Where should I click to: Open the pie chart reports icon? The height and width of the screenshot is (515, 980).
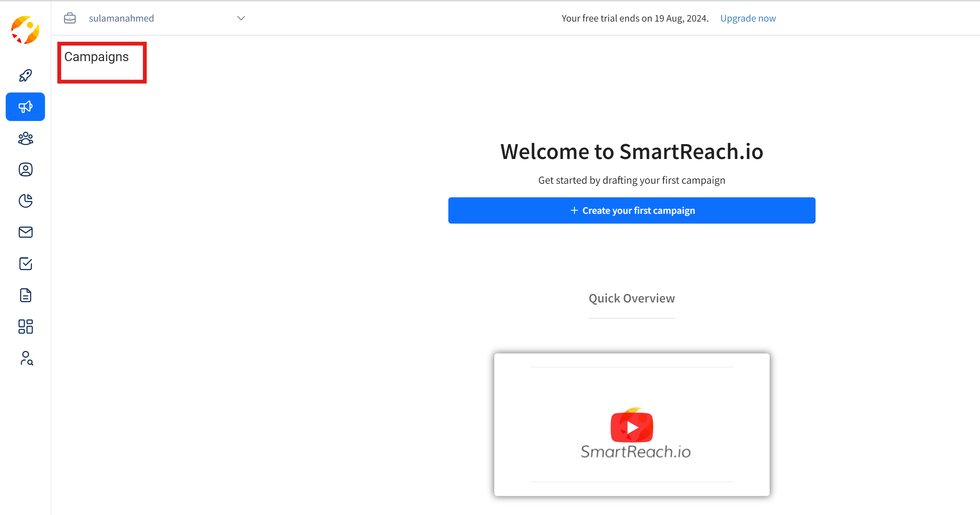pyautogui.click(x=25, y=201)
